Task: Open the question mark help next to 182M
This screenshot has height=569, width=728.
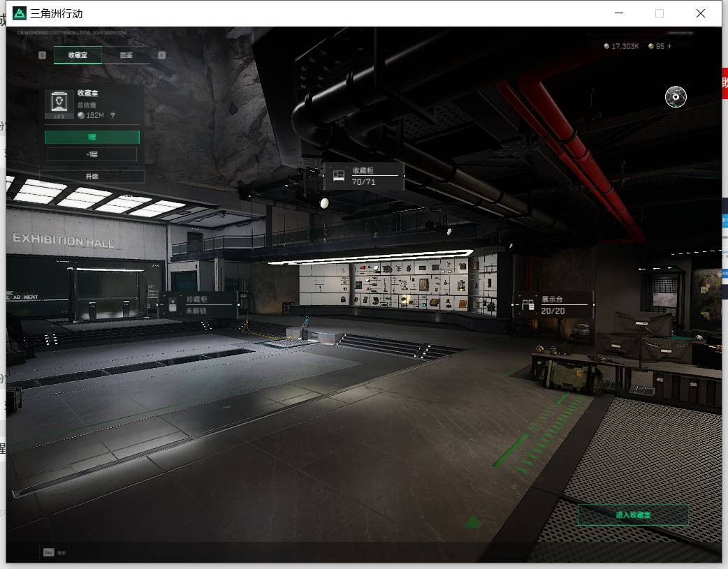Action: tap(112, 115)
